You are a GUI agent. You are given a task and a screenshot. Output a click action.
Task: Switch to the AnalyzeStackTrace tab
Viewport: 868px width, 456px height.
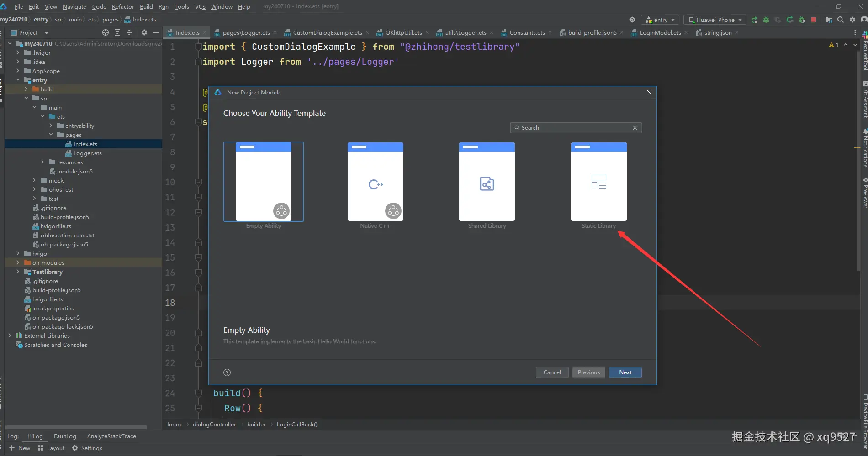pyautogui.click(x=111, y=436)
